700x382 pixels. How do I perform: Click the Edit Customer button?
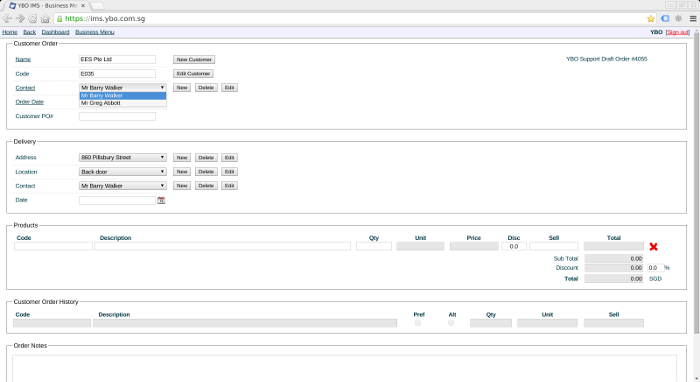[x=193, y=74]
